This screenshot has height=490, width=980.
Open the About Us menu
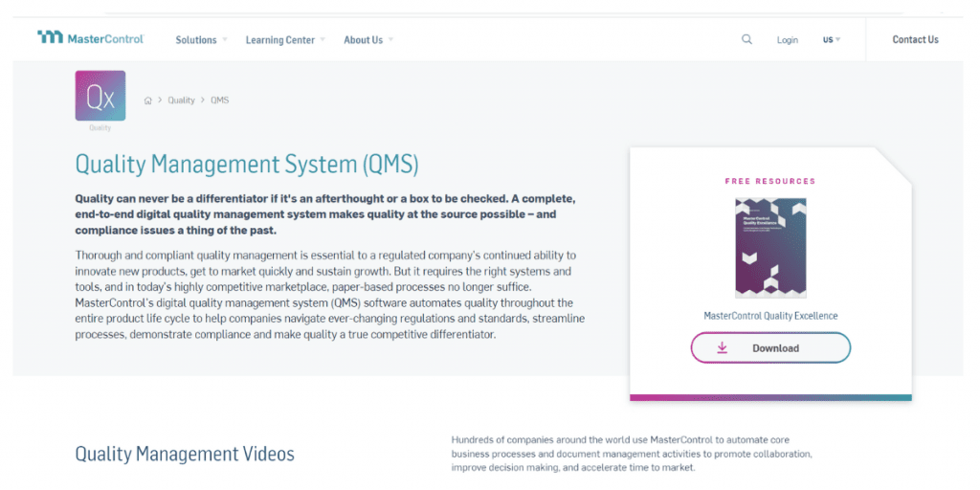(x=363, y=40)
